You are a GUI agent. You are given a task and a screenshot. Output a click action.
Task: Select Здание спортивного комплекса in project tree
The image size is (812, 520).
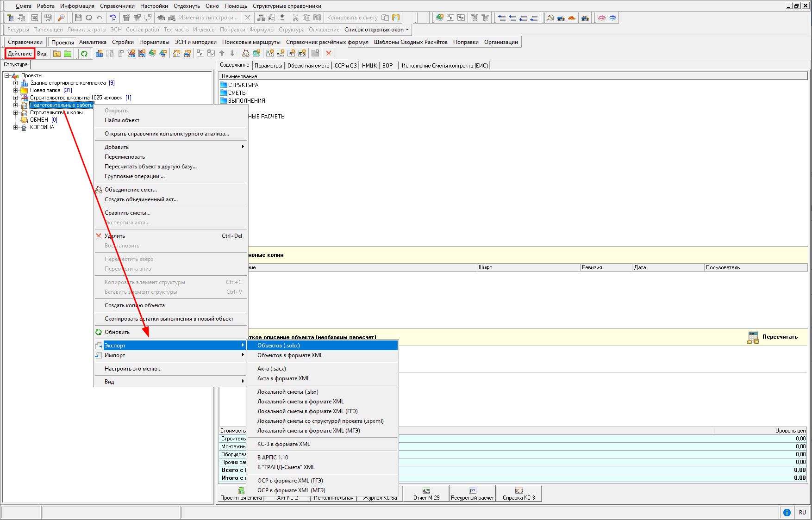[68, 83]
